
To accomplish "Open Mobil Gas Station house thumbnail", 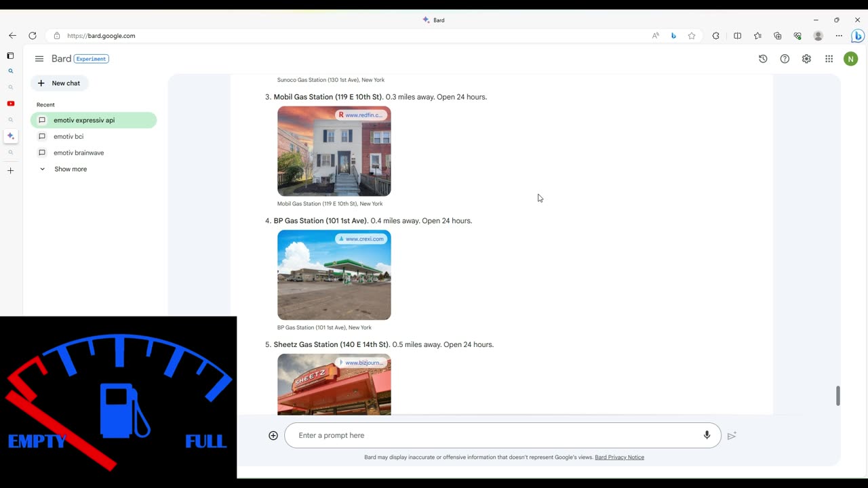I will (334, 151).
